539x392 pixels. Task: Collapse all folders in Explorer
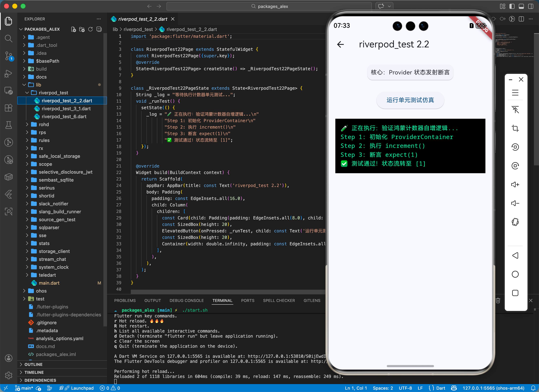tap(99, 29)
